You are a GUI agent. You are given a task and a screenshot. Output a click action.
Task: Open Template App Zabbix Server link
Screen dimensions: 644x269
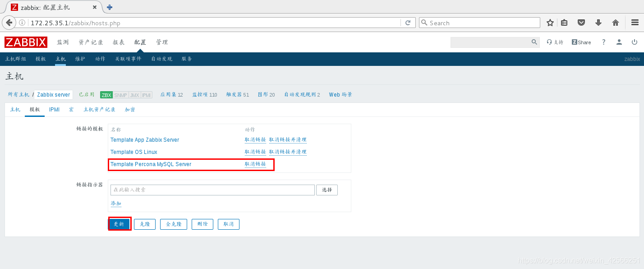[145, 140]
